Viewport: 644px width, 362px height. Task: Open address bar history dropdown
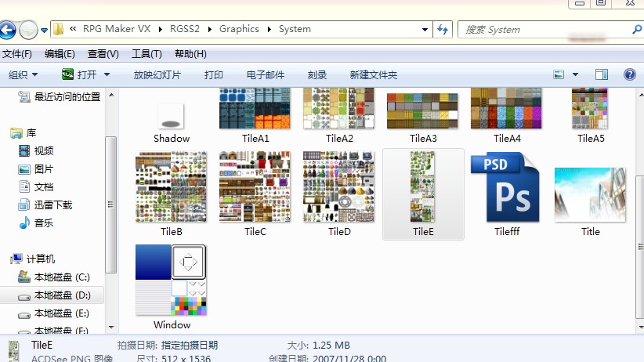coord(425,30)
